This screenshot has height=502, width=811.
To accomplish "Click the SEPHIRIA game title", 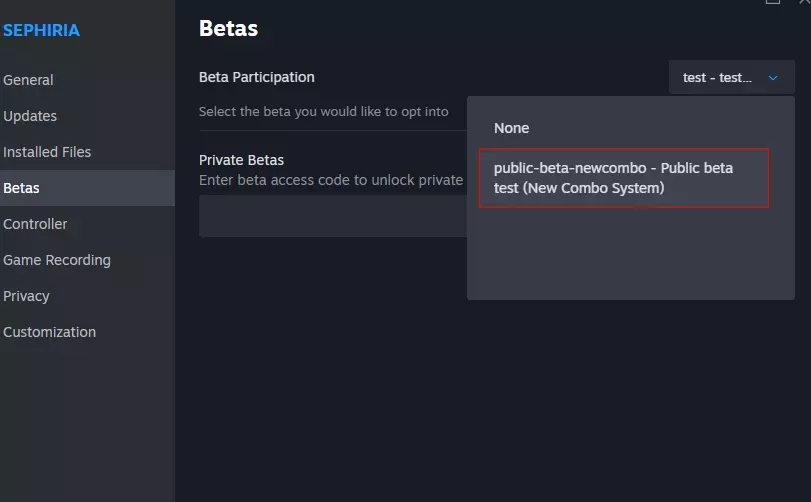I will (41, 30).
